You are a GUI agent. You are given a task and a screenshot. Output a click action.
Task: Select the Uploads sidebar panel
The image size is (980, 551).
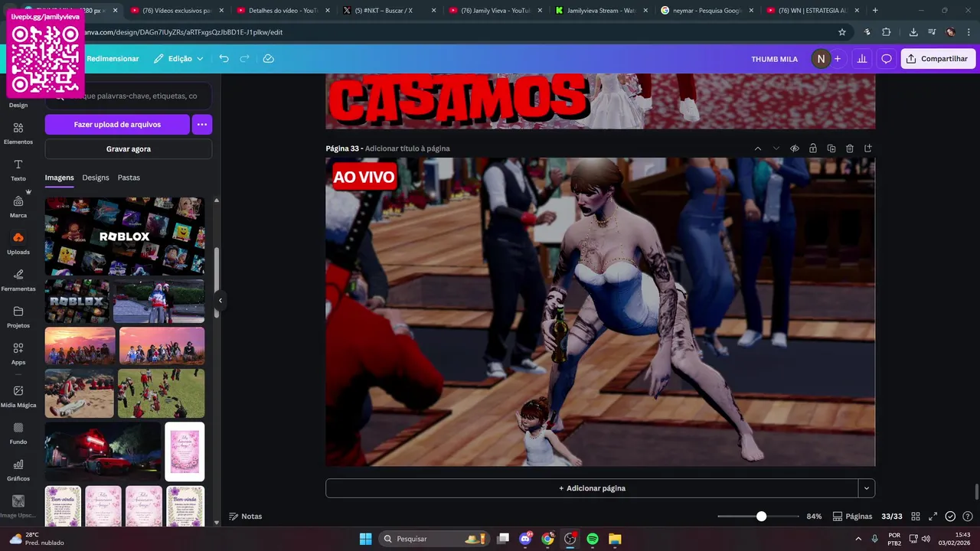tap(18, 243)
